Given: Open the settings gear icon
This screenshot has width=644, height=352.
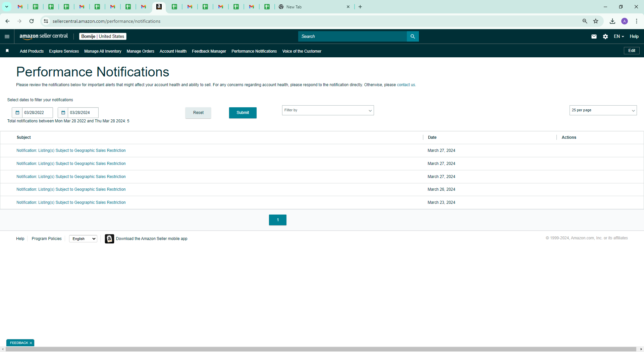Looking at the screenshot, I should 605,37.
